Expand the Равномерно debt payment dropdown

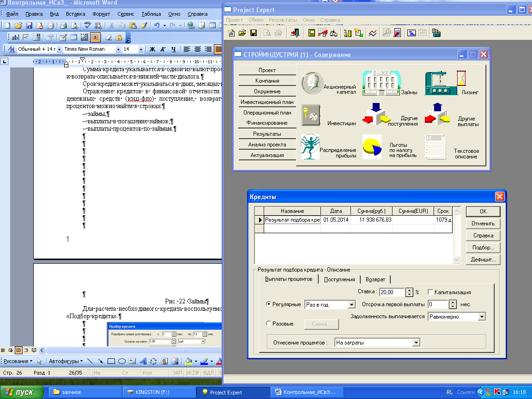click(x=482, y=316)
